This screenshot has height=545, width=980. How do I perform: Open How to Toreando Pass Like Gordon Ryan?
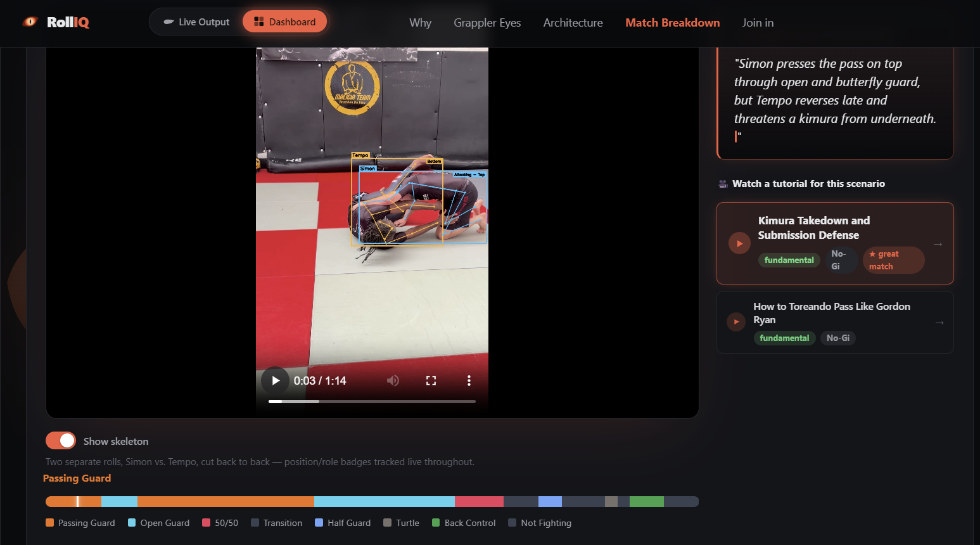coord(835,322)
